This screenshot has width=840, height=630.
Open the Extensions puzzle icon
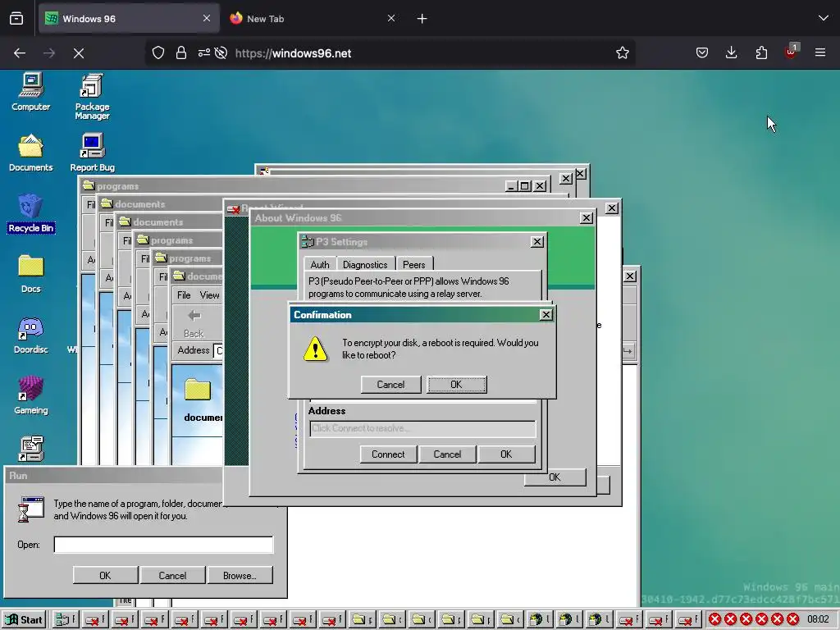click(761, 53)
